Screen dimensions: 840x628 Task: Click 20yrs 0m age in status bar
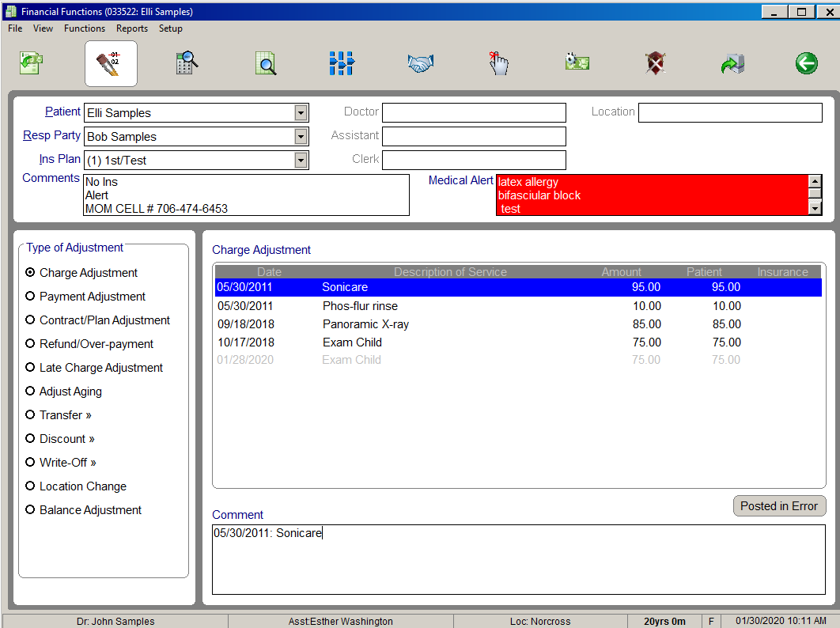coord(664,621)
